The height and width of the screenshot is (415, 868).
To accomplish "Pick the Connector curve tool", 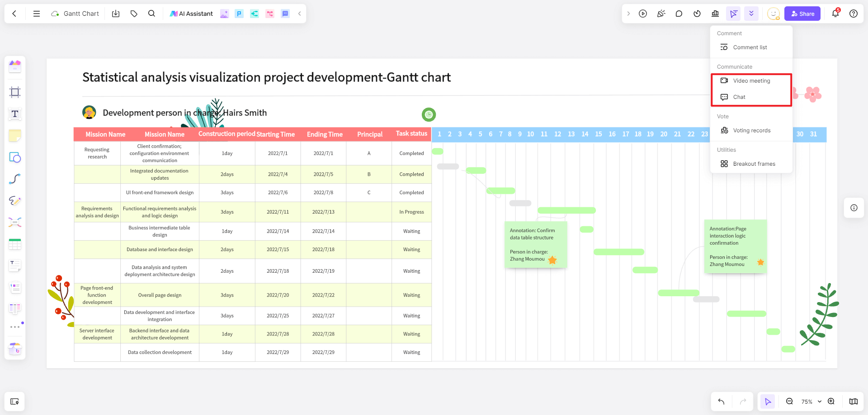I will click(x=15, y=179).
